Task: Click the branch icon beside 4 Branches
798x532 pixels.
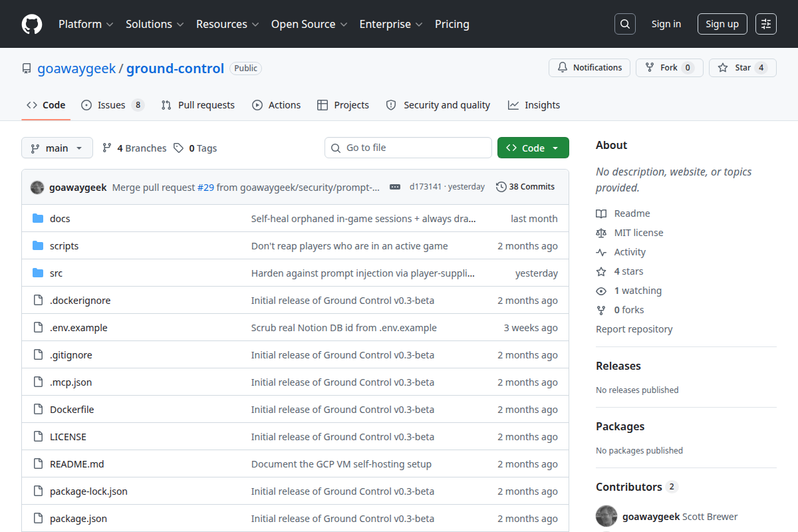Action: tap(106, 148)
